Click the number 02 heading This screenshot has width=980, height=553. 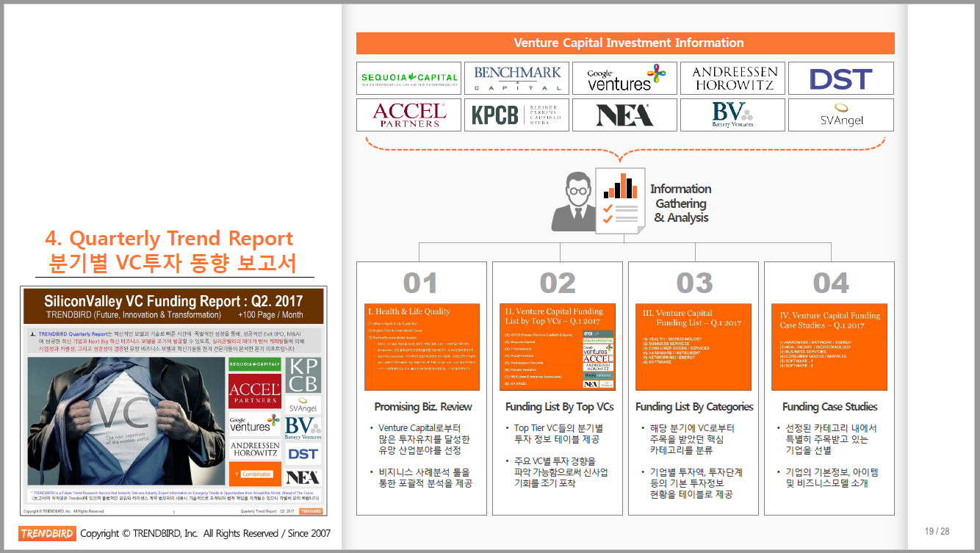coord(558,283)
